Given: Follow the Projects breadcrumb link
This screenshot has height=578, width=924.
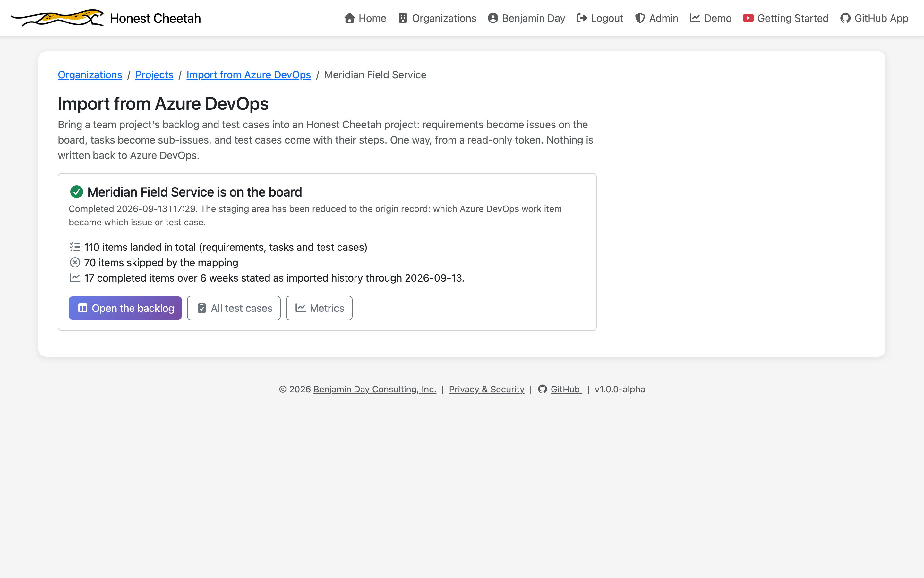Looking at the screenshot, I should (154, 75).
